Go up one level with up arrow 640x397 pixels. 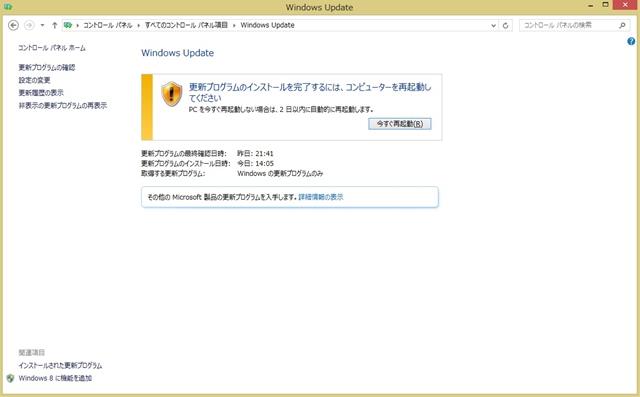click(54, 25)
